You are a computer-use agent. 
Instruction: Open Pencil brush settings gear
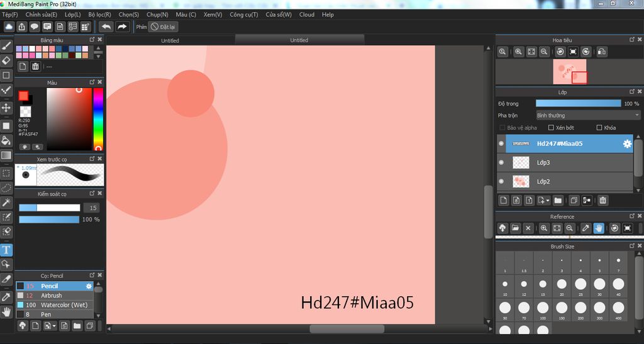pos(89,286)
